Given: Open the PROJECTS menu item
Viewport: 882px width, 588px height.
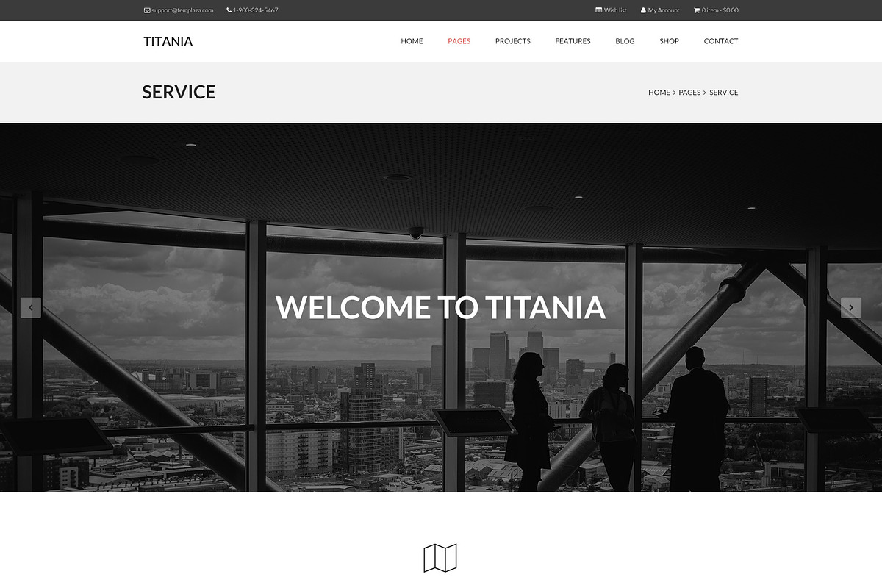Looking at the screenshot, I should tap(512, 41).
